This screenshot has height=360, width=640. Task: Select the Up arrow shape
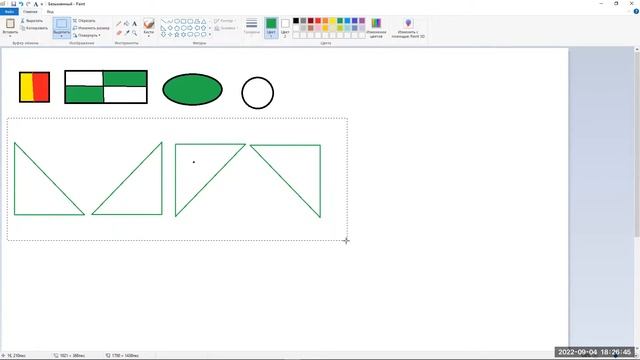(x=203, y=28)
